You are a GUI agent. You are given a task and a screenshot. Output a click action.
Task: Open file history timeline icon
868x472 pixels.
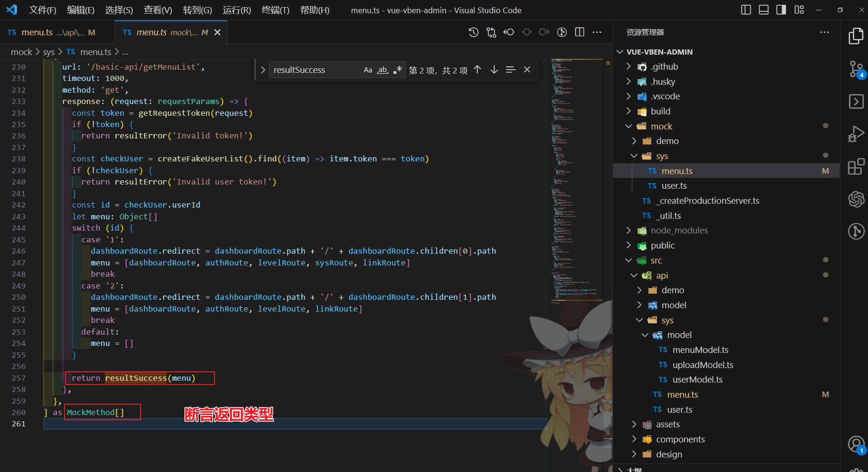click(x=474, y=32)
